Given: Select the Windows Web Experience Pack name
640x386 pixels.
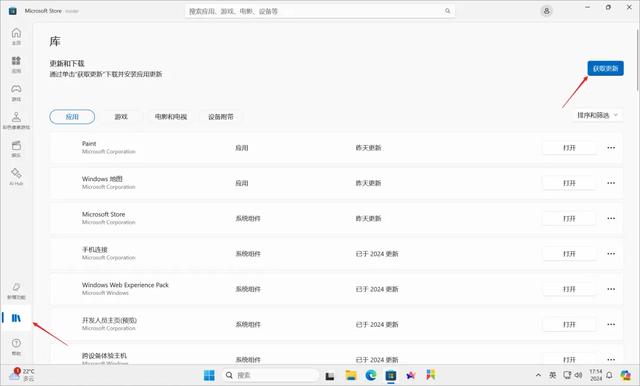Looking at the screenshot, I should (125, 285).
